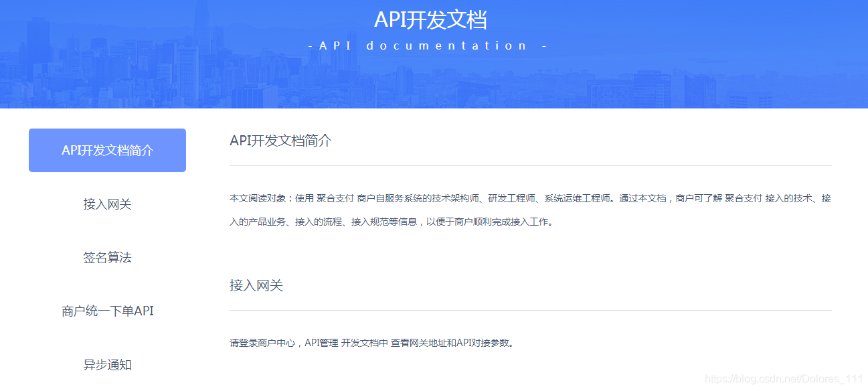The image size is (868, 391).
Task: Click the 接入网关 section heading
Action: coord(256,285)
